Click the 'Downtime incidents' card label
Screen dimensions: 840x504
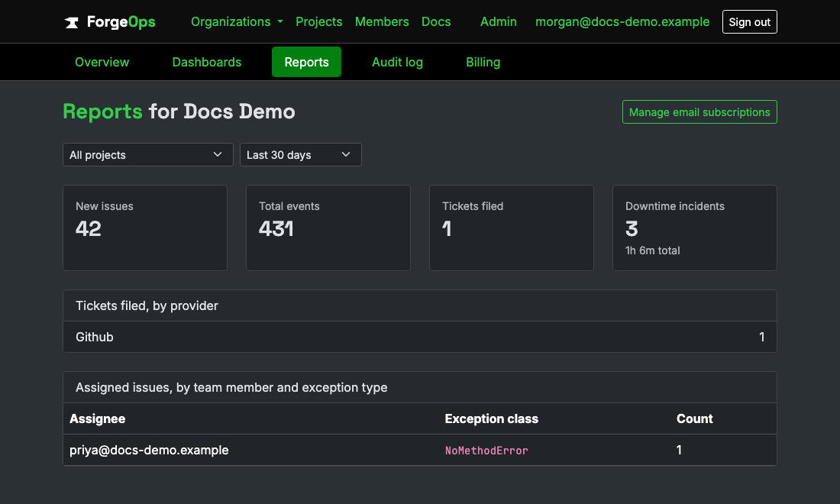tap(675, 206)
